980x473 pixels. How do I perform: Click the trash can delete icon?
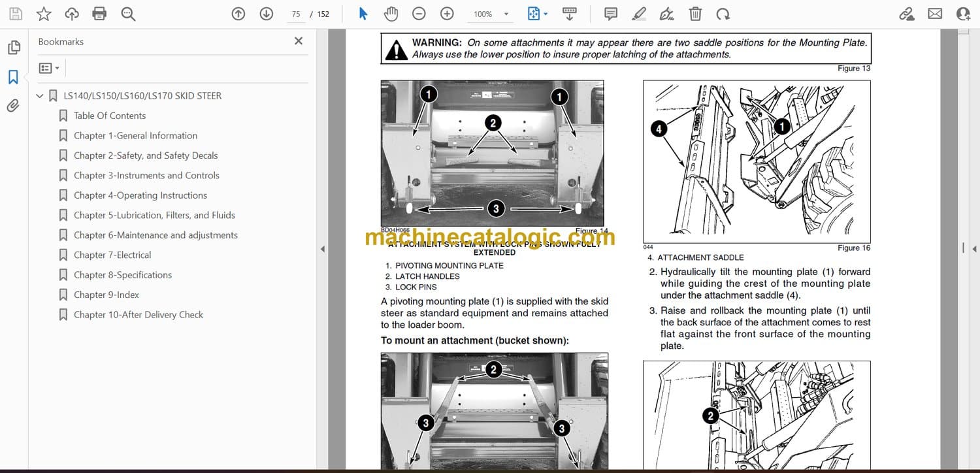click(695, 14)
